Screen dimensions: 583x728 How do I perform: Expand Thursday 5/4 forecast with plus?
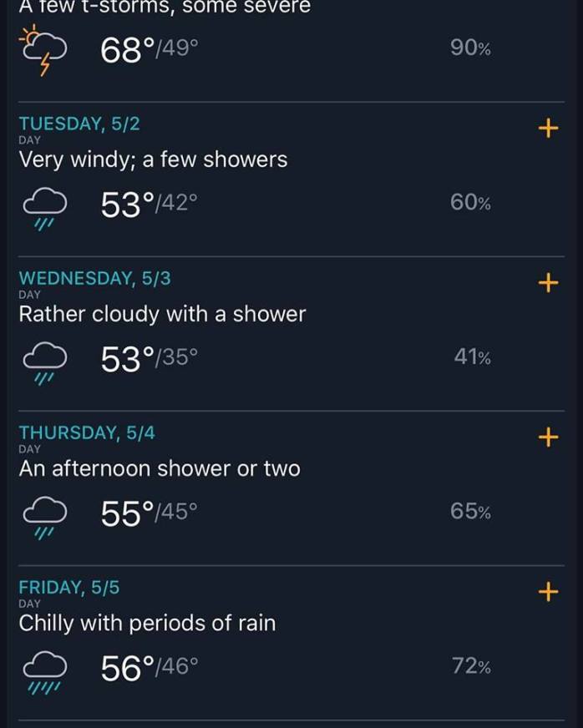point(547,437)
